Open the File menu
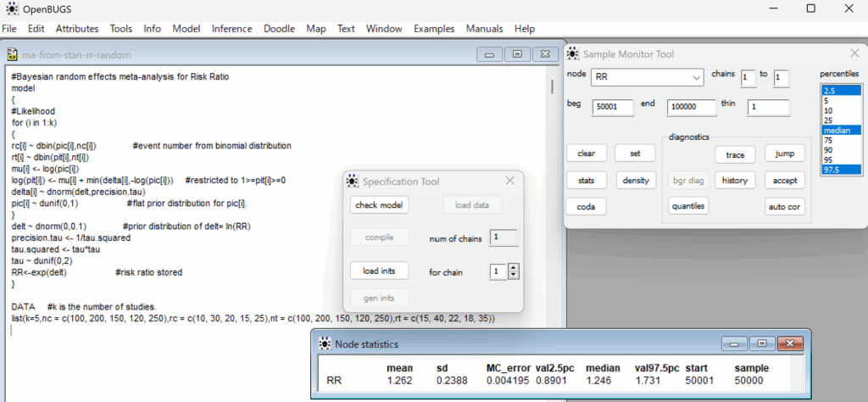 9,29
